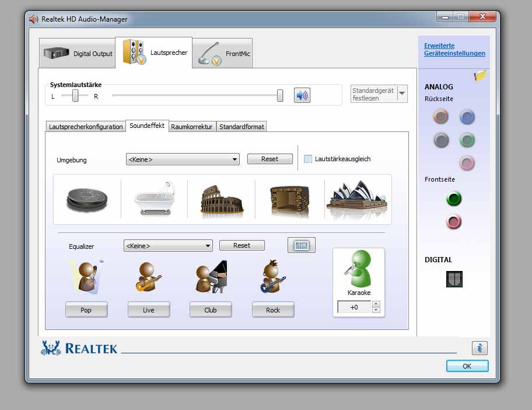Decrease the Karaoke key value
The image size is (532, 410).
pos(376,310)
